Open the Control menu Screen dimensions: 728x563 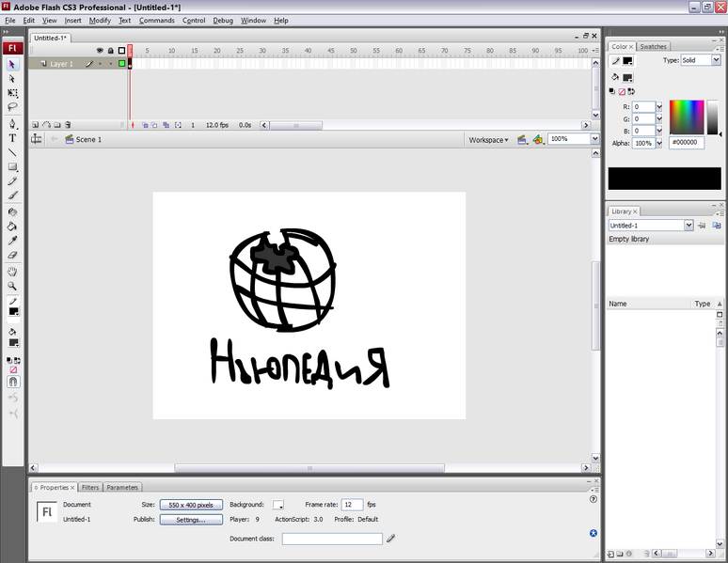(x=194, y=21)
